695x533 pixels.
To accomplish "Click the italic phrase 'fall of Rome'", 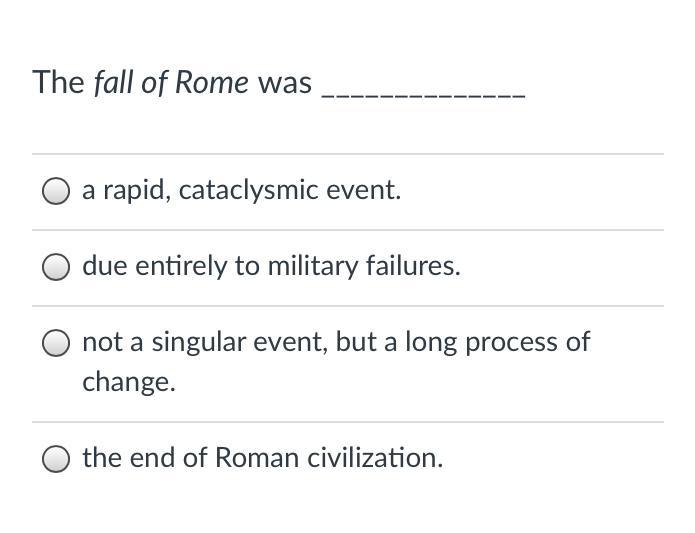I will (171, 82).
